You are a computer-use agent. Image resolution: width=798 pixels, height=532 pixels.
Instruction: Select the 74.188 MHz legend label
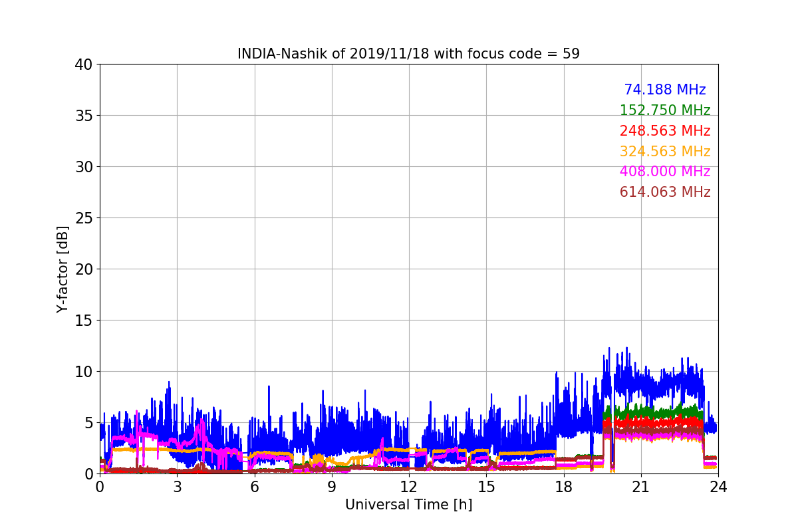665,90
